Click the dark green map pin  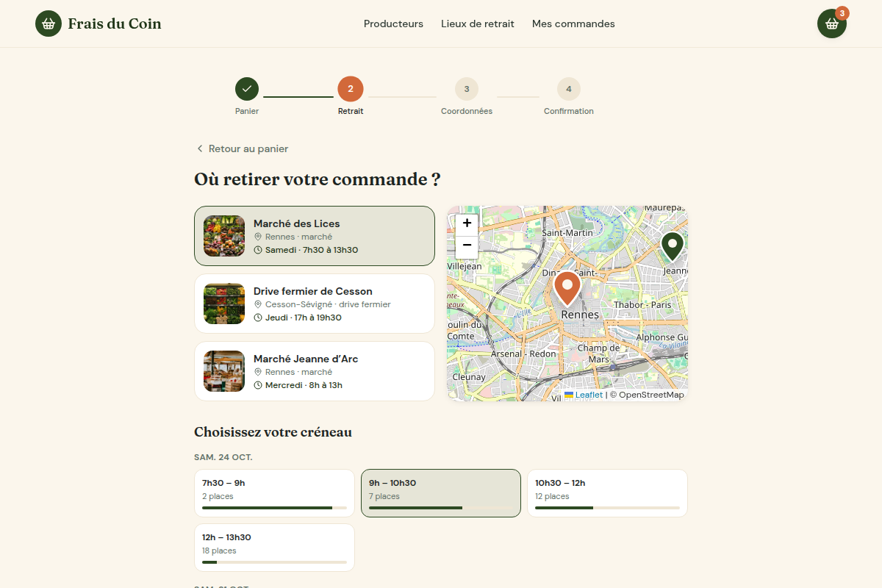(673, 246)
